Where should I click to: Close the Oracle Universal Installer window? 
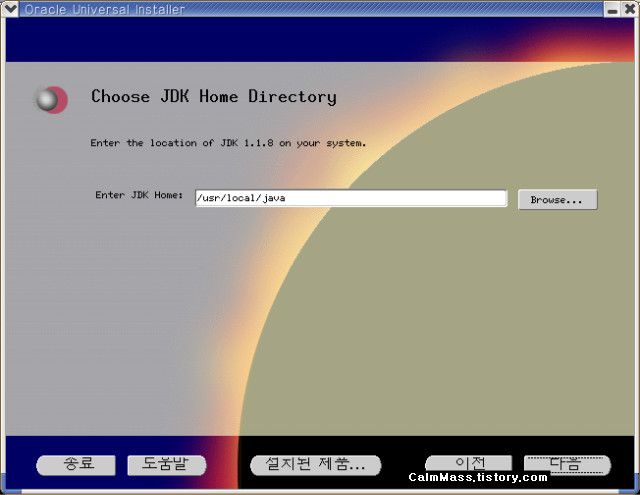point(630,9)
